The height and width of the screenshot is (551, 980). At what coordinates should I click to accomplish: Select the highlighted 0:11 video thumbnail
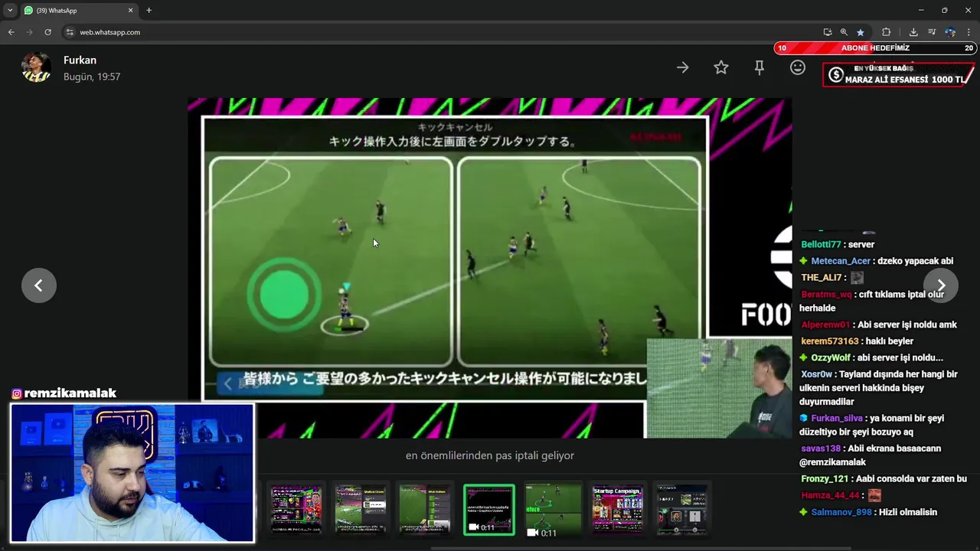point(489,509)
